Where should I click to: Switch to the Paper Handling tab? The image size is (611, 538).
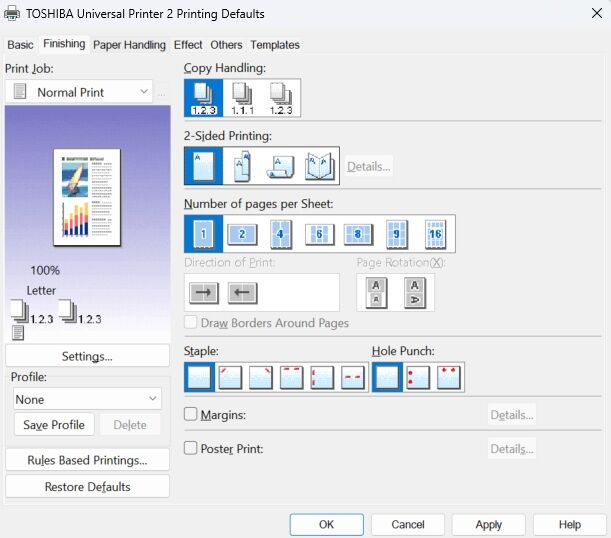[129, 45]
